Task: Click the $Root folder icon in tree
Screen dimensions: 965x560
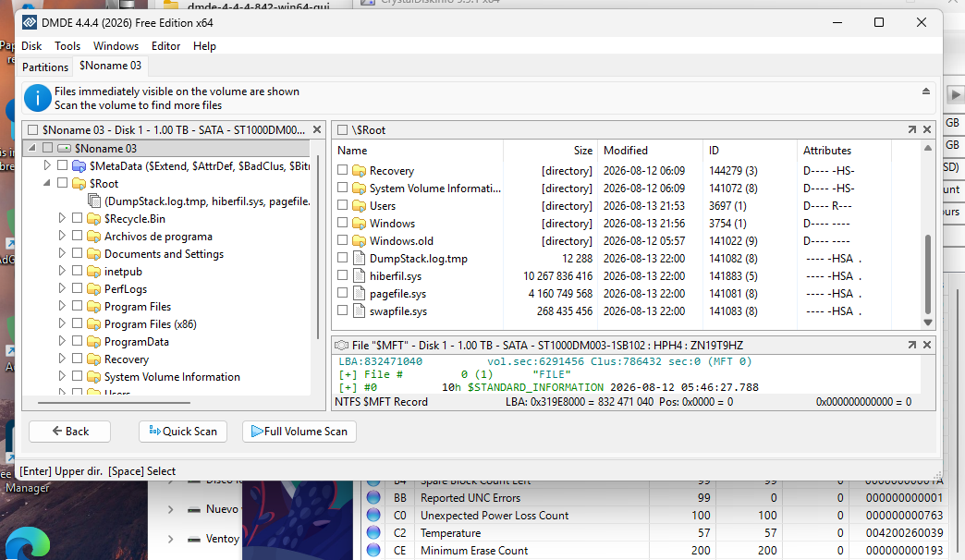Action: coord(79,183)
